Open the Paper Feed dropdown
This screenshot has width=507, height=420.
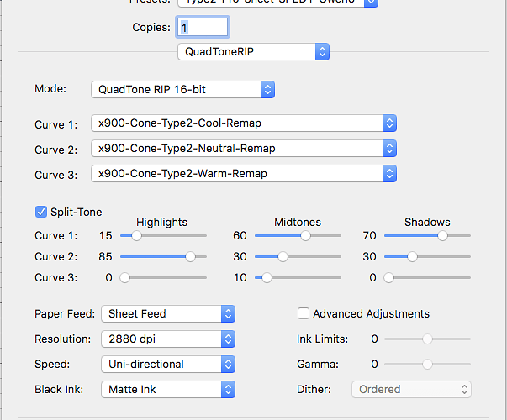point(168,313)
